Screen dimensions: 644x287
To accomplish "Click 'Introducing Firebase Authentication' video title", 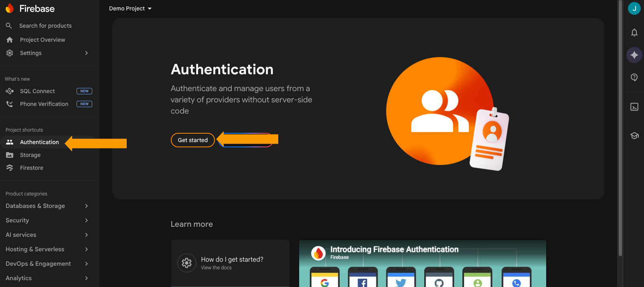I will pos(394,249).
